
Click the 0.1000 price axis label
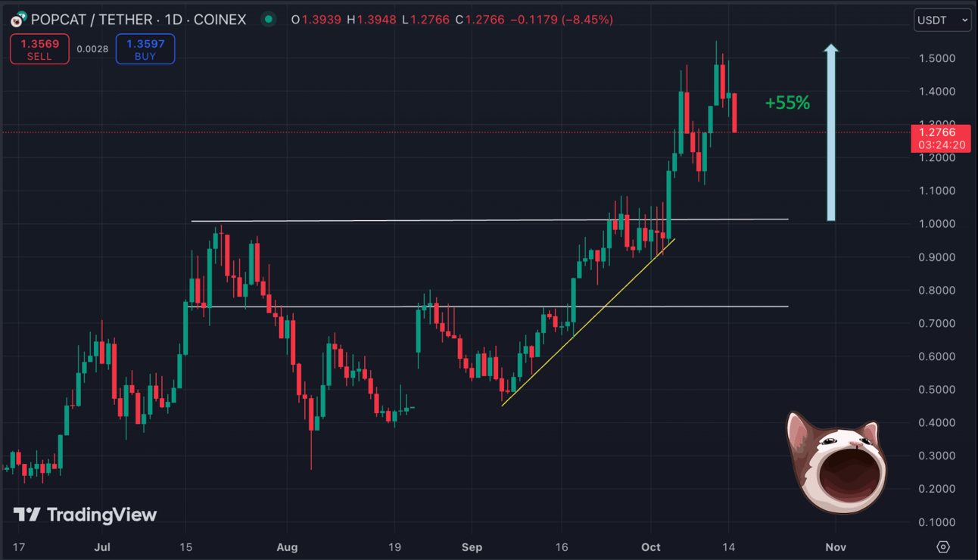(936, 522)
